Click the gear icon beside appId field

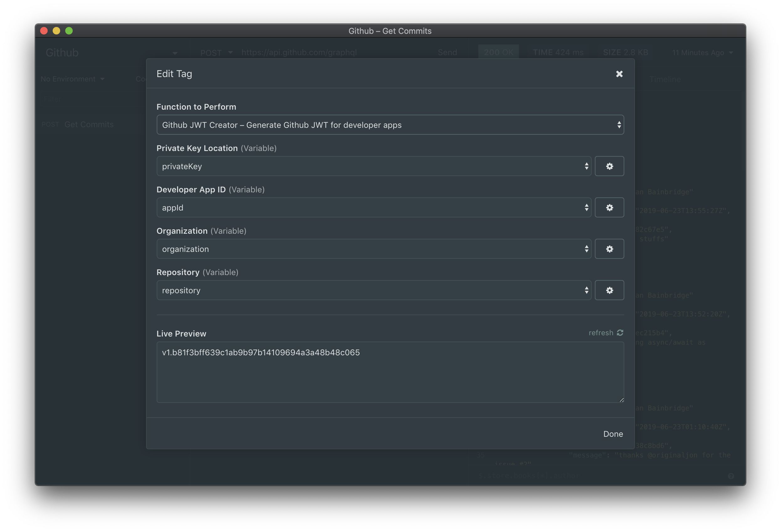pyautogui.click(x=609, y=207)
